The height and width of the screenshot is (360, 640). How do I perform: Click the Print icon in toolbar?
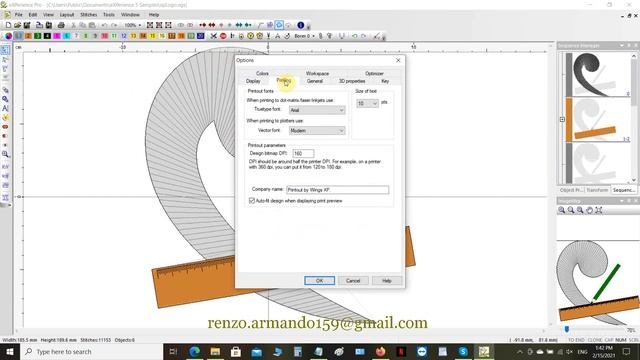click(x=61, y=25)
